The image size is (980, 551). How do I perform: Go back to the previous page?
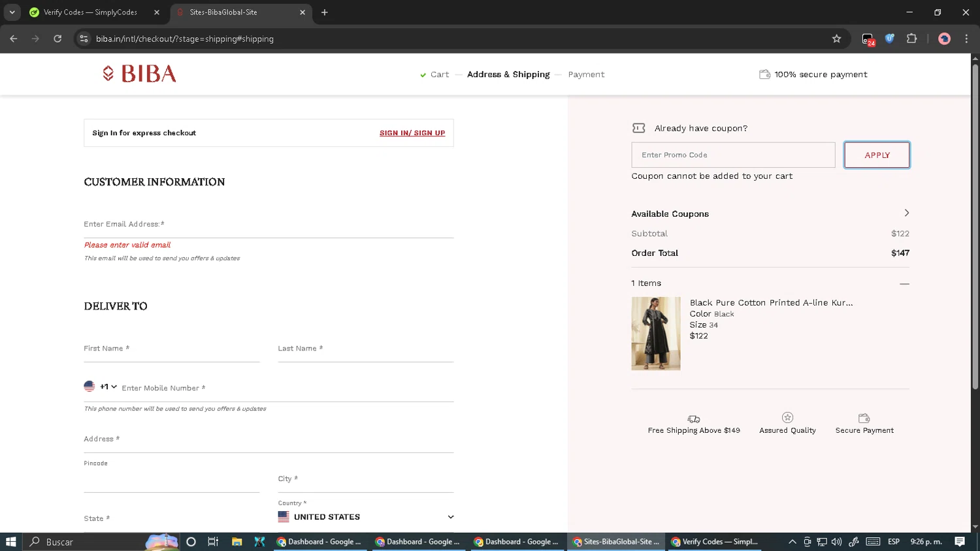click(14, 39)
